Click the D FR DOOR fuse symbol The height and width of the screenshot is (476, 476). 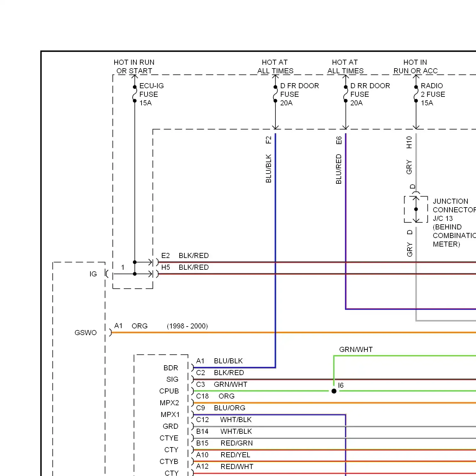[x=275, y=94]
